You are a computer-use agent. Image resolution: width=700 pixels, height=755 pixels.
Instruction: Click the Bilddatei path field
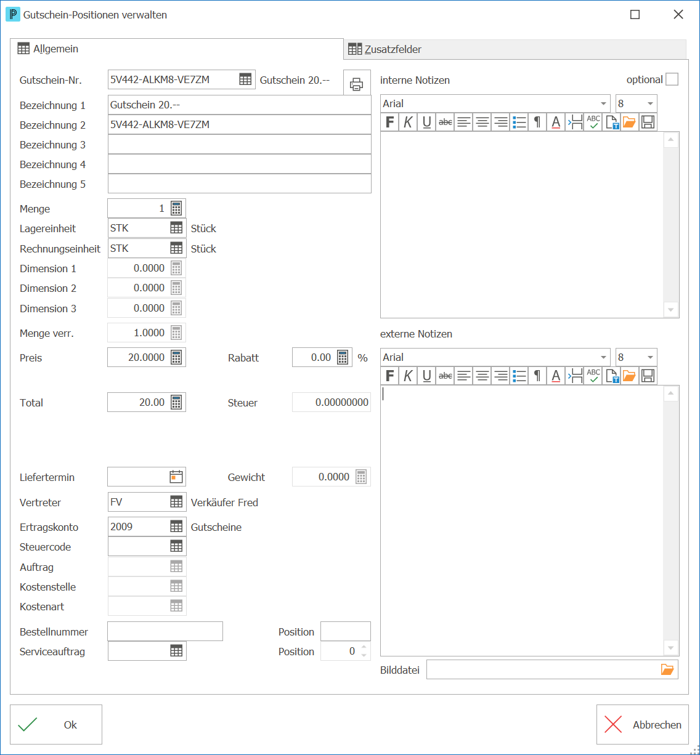543,669
